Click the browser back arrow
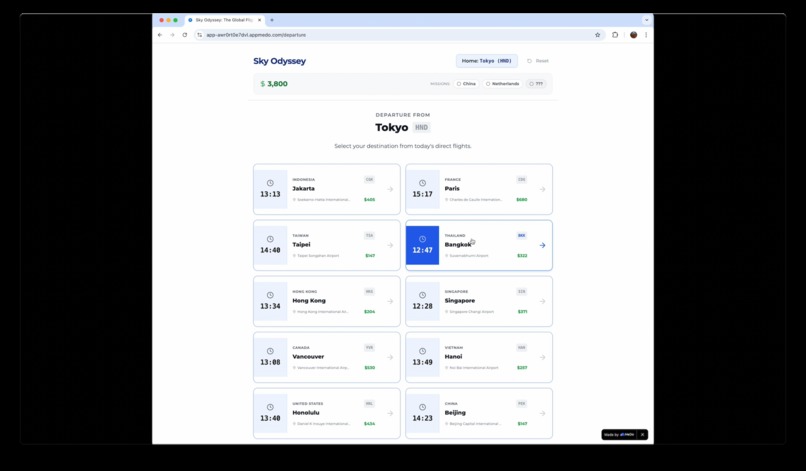806x471 pixels. coord(160,35)
